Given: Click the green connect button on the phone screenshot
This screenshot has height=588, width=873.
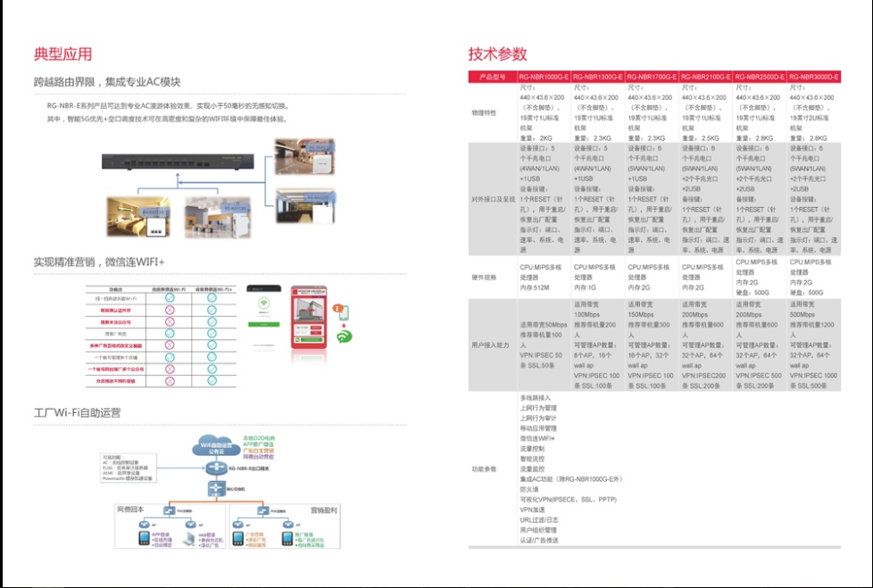Looking at the screenshot, I should click(x=263, y=325).
